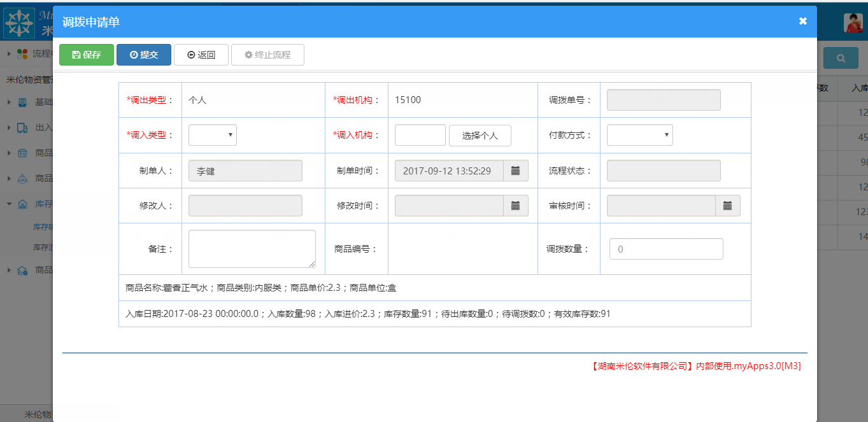Open the 付款方式 dropdown

[639, 135]
